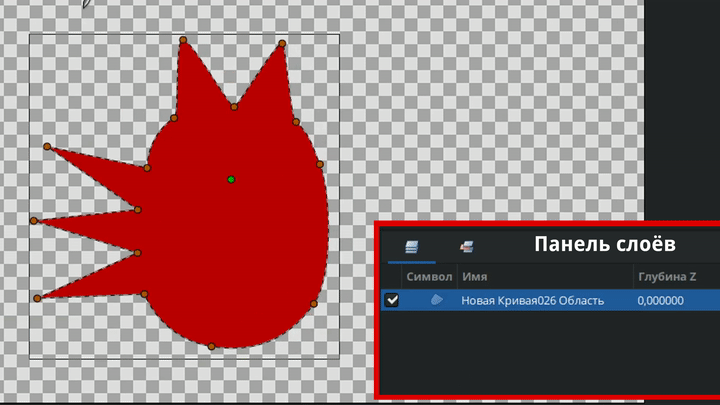The height and width of the screenshot is (405, 720).
Task: Click the bottom vertex handle of the shape
Action: pyautogui.click(x=211, y=347)
